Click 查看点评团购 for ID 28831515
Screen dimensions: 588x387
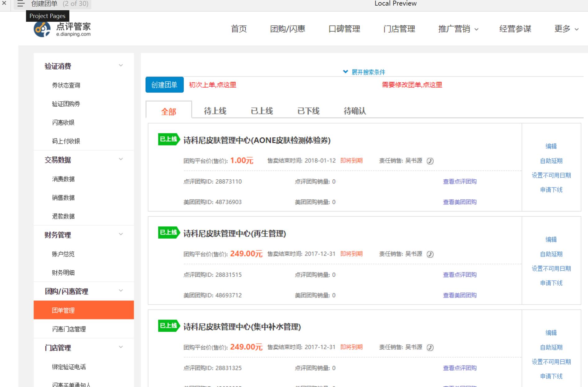pyautogui.click(x=460, y=275)
